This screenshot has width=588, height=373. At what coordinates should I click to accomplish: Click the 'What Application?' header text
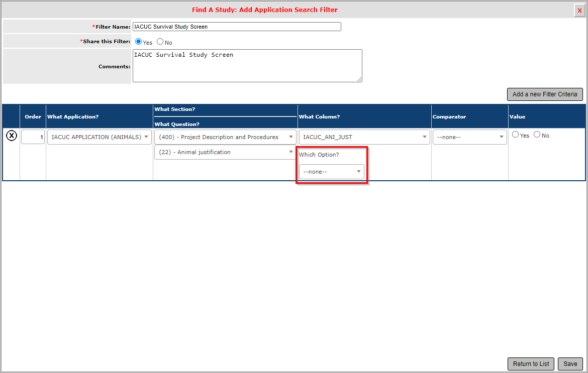tap(73, 117)
